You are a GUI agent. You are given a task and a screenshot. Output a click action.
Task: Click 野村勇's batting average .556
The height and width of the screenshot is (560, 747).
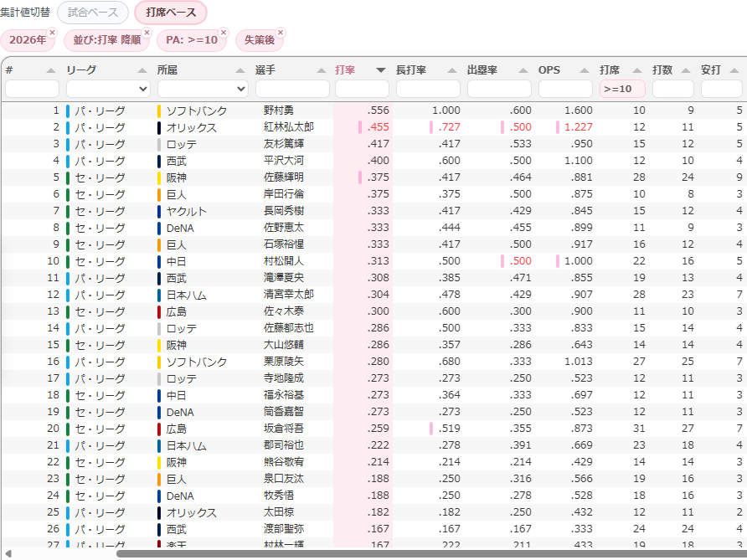click(379, 110)
